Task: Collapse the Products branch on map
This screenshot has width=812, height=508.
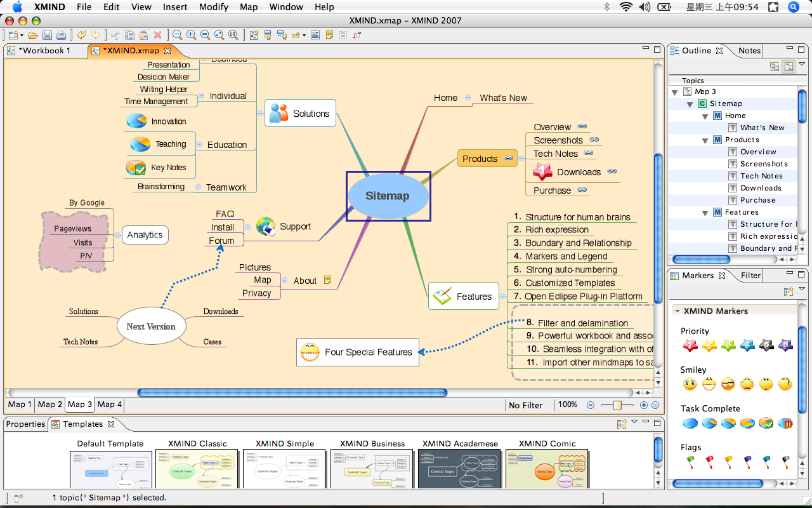Action: click(521, 158)
